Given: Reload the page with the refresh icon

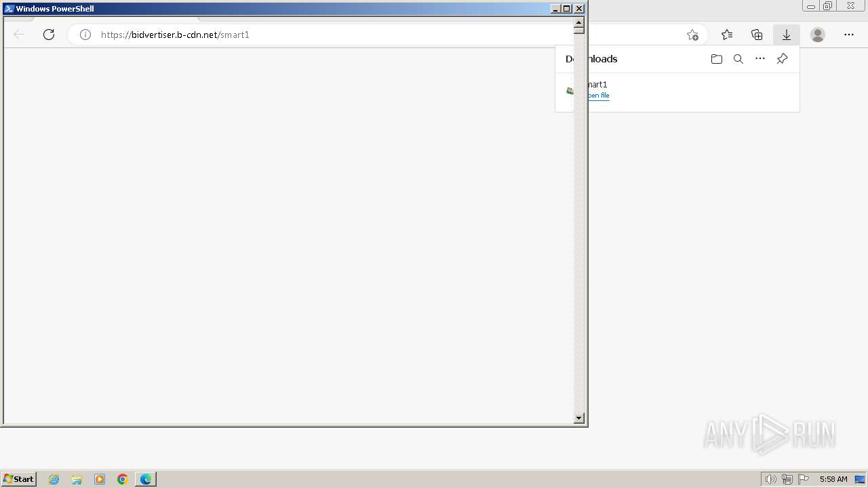Looking at the screenshot, I should tap(49, 35).
